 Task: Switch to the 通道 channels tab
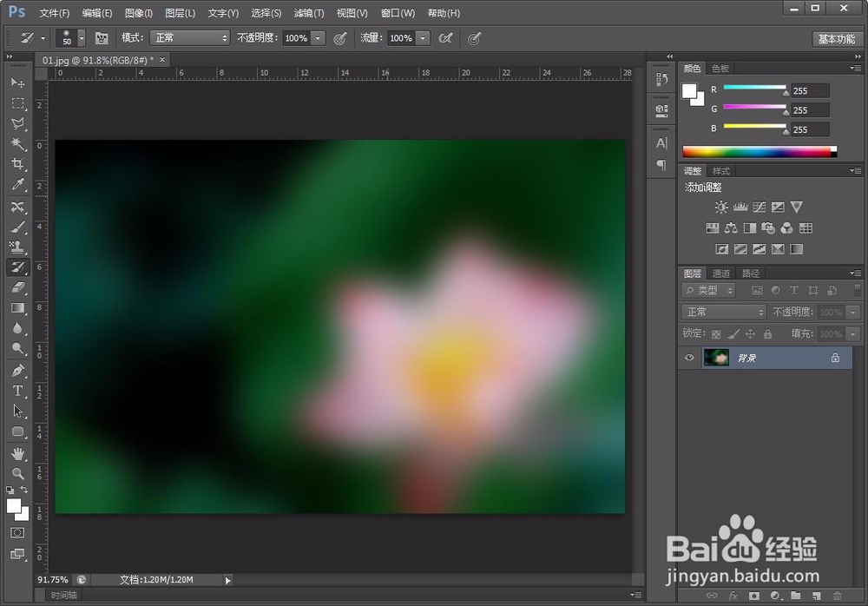click(x=720, y=273)
